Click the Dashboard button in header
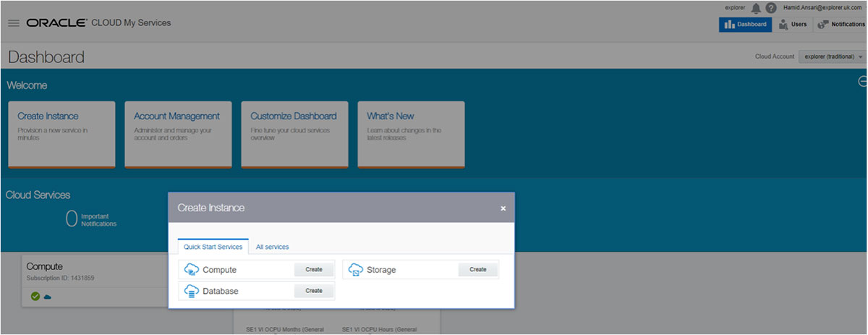This screenshot has height=335, width=868. coord(745,25)
